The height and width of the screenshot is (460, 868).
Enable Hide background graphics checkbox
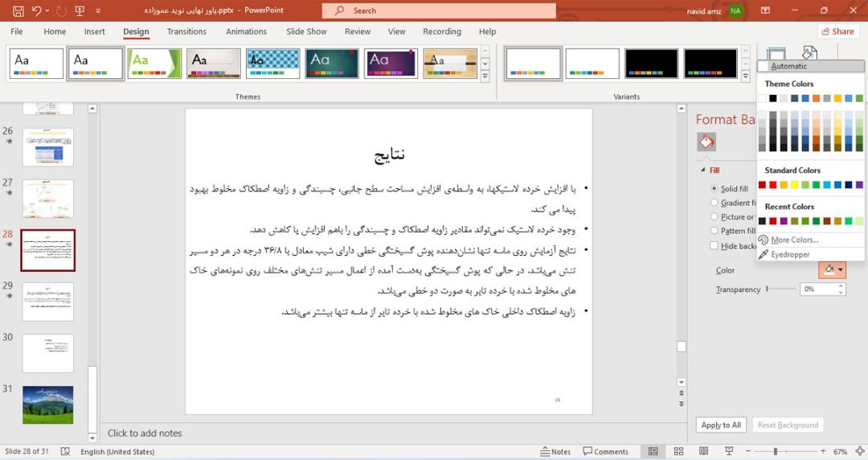click(714, 245)
